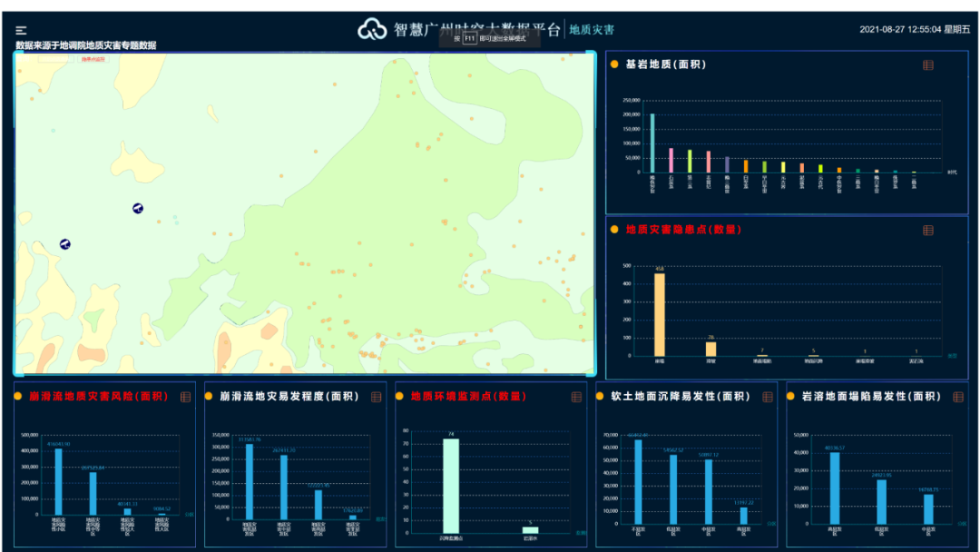Open data table for 地质灾害隐患点(数量) panel
980x552 pixels.
tap(928, 230)
